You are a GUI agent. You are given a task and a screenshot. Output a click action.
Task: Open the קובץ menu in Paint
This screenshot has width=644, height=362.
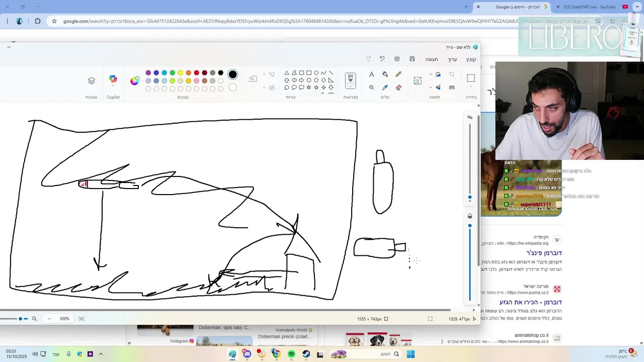(471, 59)
